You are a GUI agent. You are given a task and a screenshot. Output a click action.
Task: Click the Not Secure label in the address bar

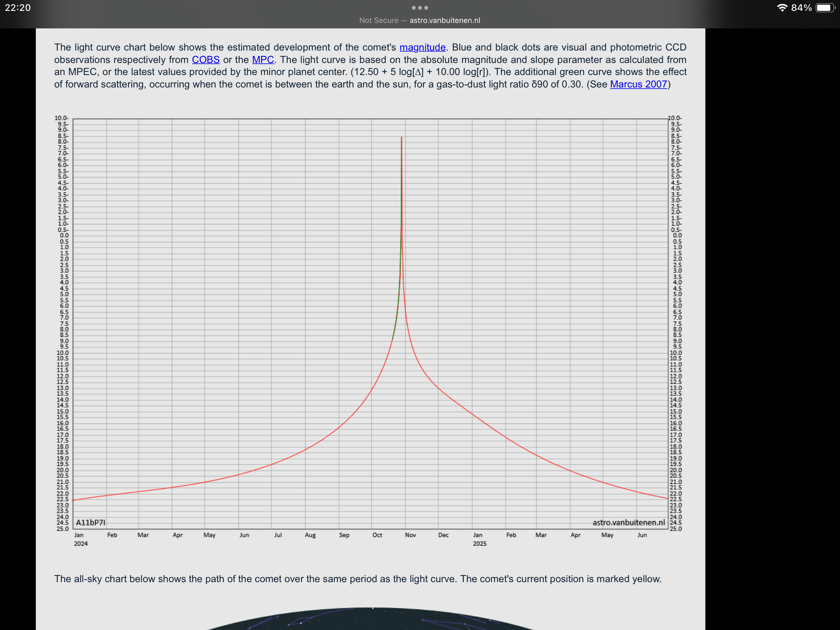(378, 21)
